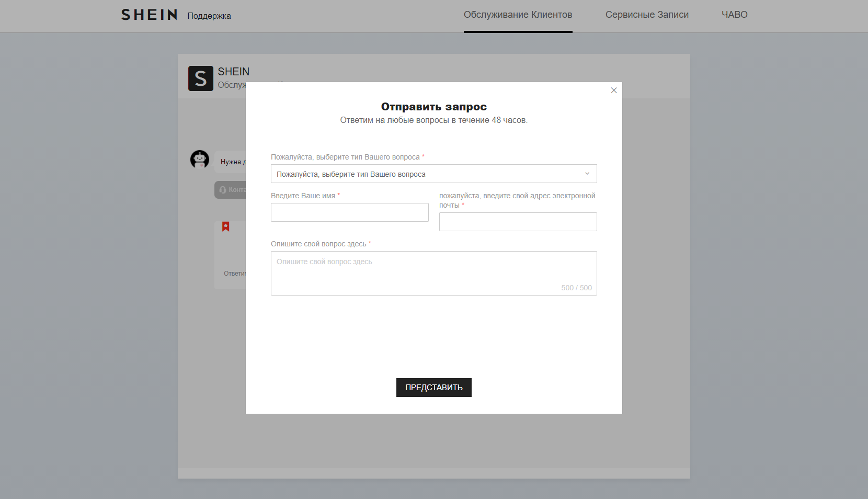Image resolution: width=868 pixels, height=499 pixels.
Task: Select Обслуживание Клиентов tab
Action: (518, 15)
